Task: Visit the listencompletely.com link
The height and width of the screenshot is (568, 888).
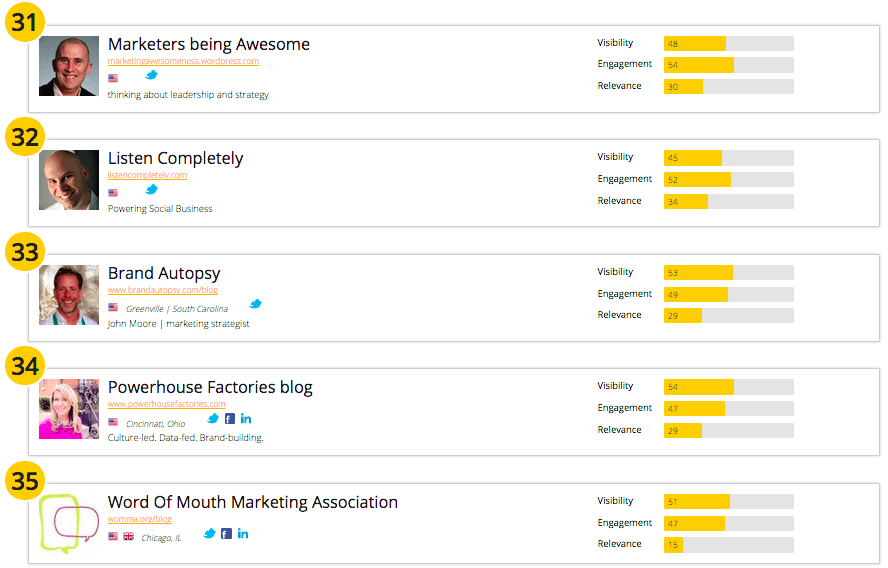Action: point(147,175)
